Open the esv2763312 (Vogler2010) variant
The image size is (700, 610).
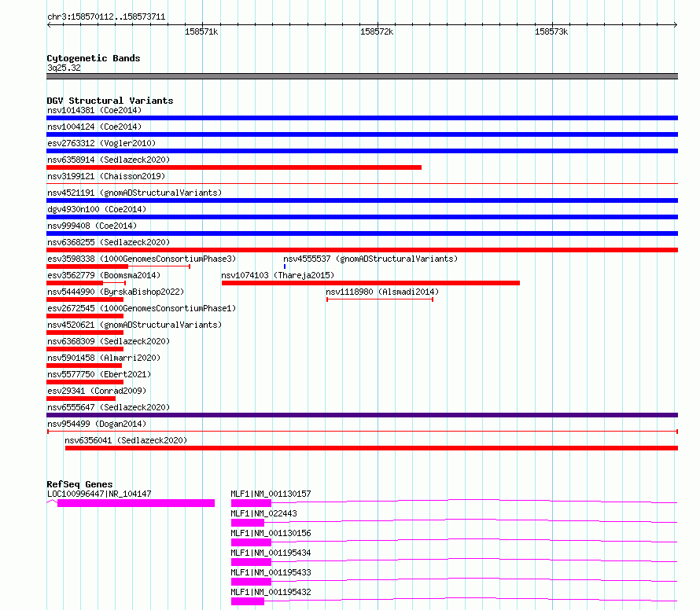pos(101,143)
